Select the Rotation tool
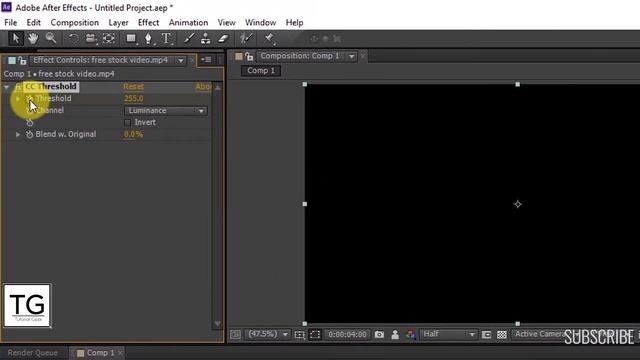The height and width of the screenshot is (360, 640). tap(73, 39)
